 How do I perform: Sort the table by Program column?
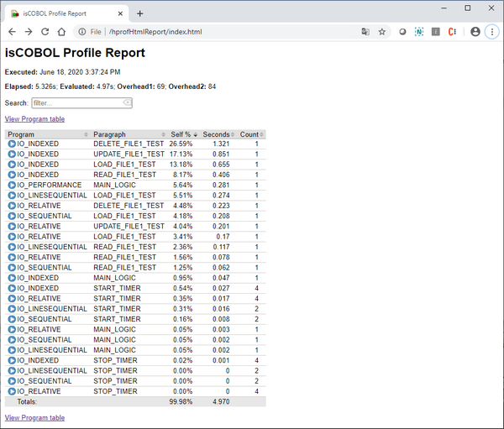48,134
